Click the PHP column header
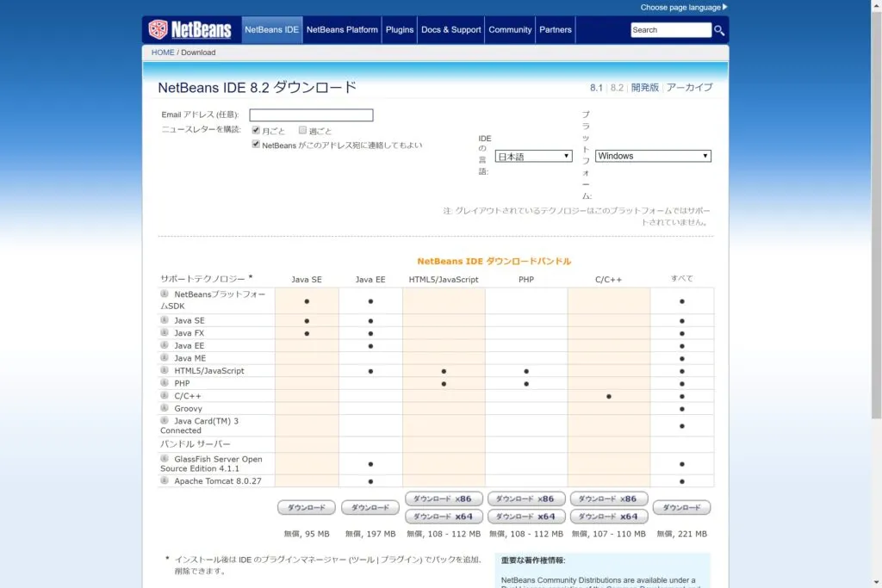The width and height of the screenshot is (882, 588). pyautogui.click(x=526, y=280)
